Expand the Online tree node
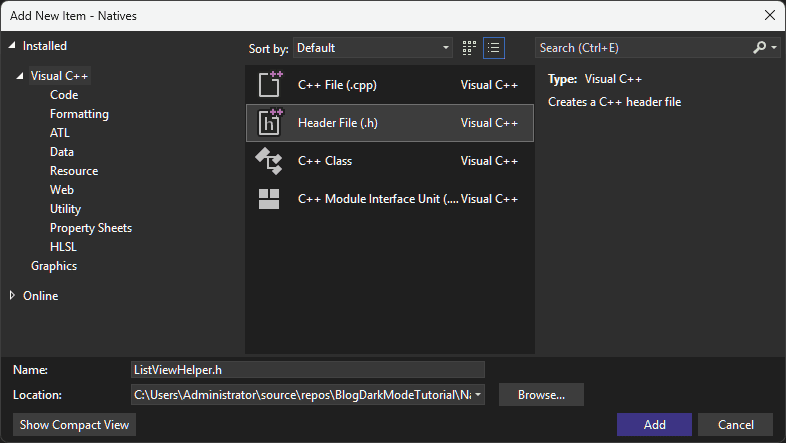The height and width of the screenshot is (443, 786). point(13,295)
